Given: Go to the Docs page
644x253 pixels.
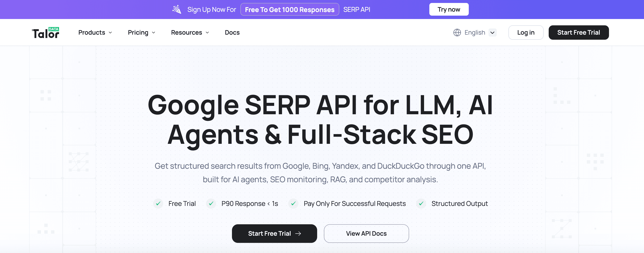Looking at the screenshot, I should (x=232, y=33).
